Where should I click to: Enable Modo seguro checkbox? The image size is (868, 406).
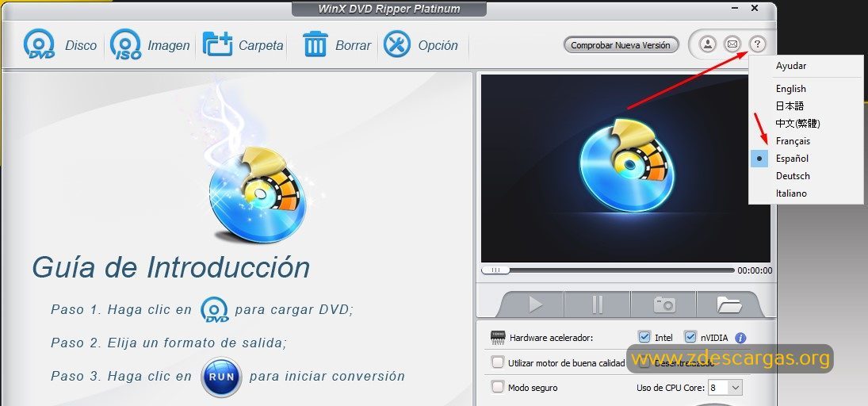click(498, 387)
